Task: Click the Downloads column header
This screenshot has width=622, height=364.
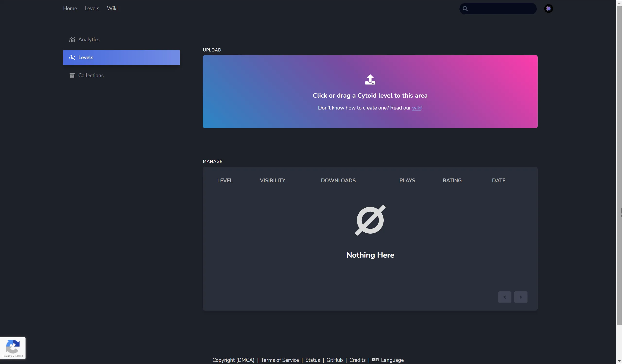Action: [x=338, y=180]
